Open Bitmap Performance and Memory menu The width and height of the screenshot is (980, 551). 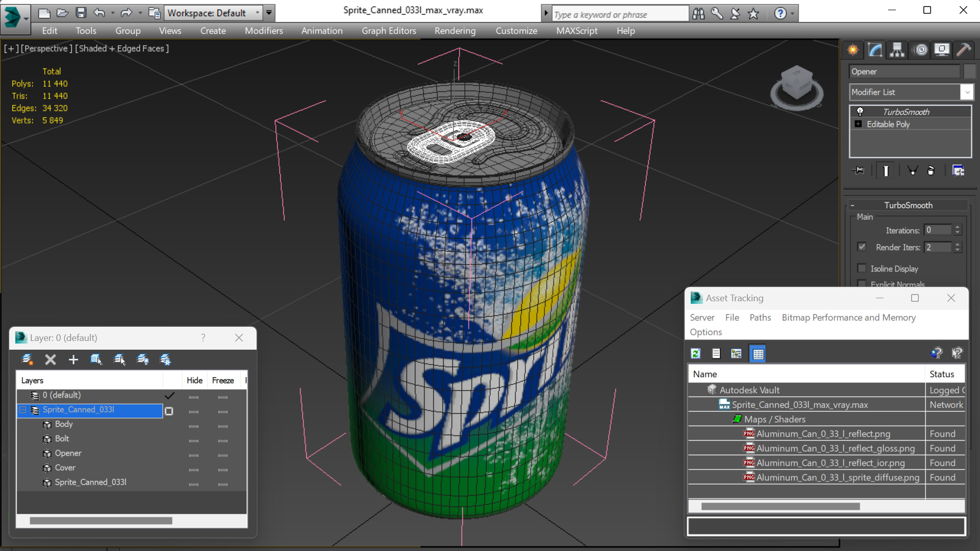(848, 317)
